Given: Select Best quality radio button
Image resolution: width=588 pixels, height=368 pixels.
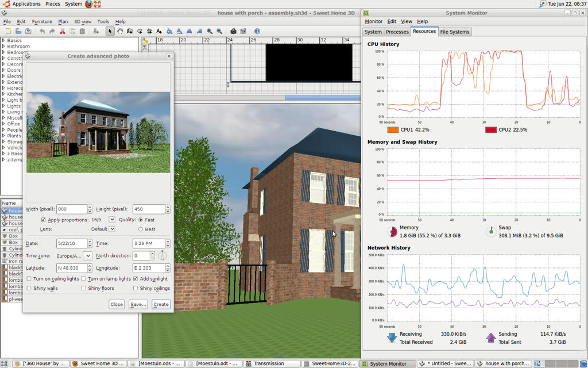Looking at the screenshot, I should coord(141,229).
